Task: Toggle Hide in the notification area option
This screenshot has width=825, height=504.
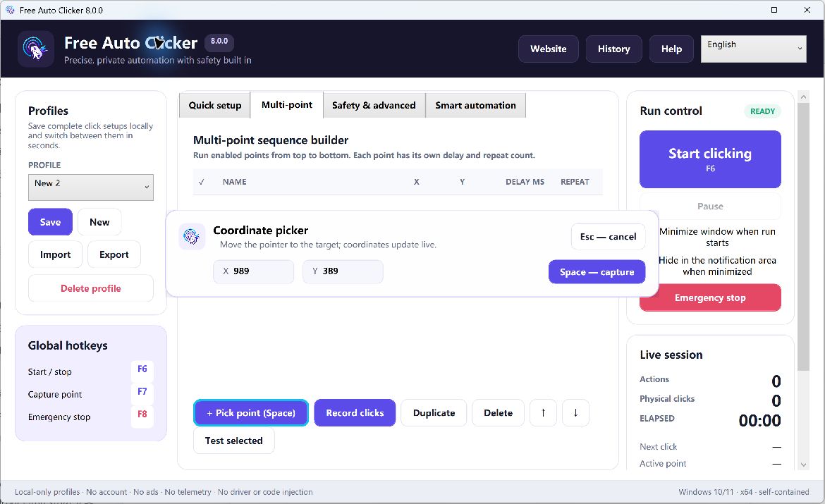Action: 717,266
